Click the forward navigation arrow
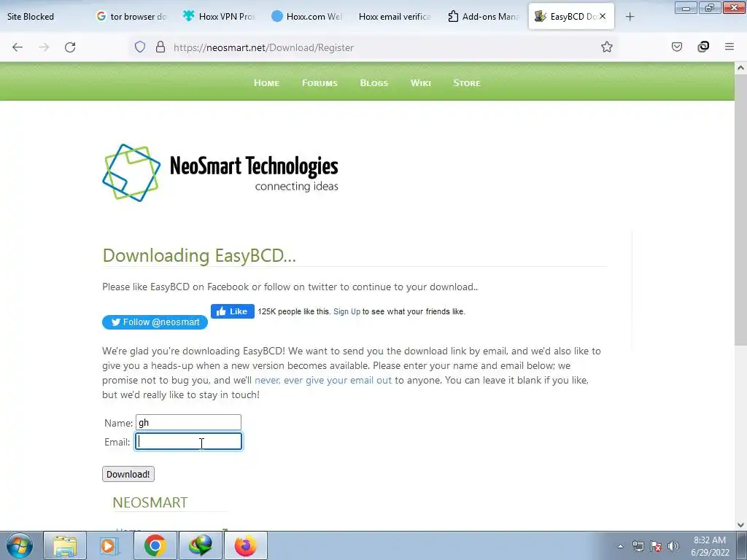747x560 pixels. 44,47
